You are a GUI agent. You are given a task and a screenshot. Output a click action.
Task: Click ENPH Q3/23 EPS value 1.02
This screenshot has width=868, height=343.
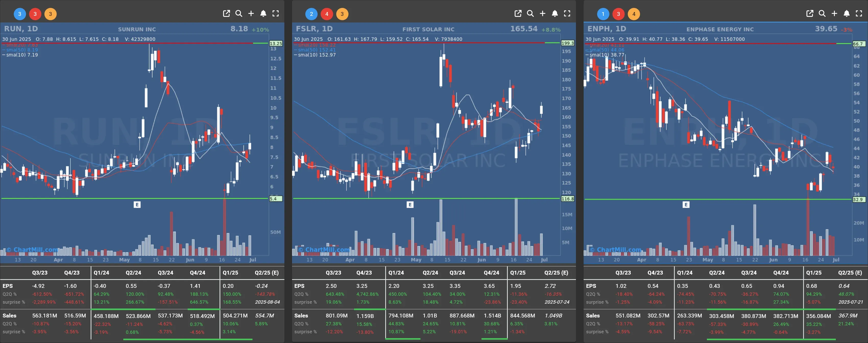point(621,286)
